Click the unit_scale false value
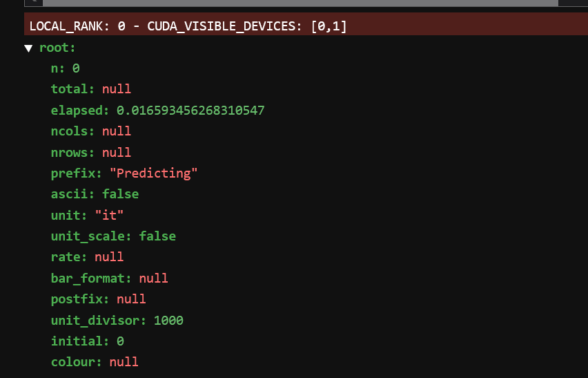This screenshot has height=378, width=588. tap(157, 236)
